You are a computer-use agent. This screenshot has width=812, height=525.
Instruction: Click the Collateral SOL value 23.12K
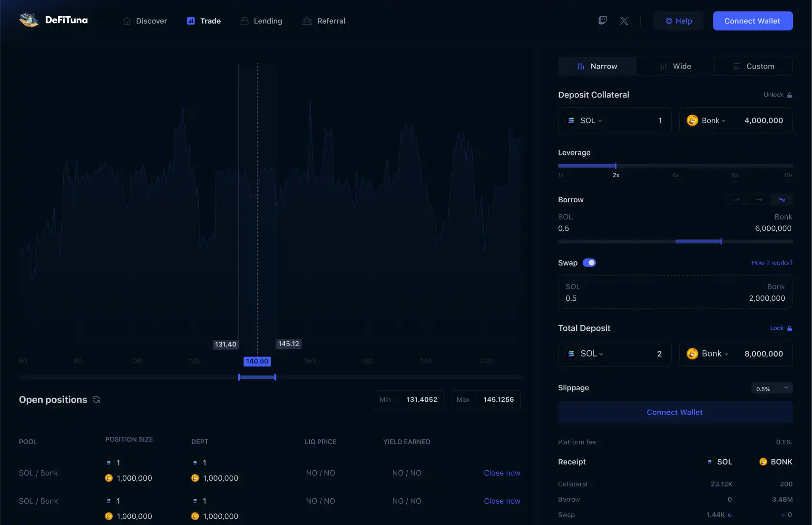tap(721, 484)
